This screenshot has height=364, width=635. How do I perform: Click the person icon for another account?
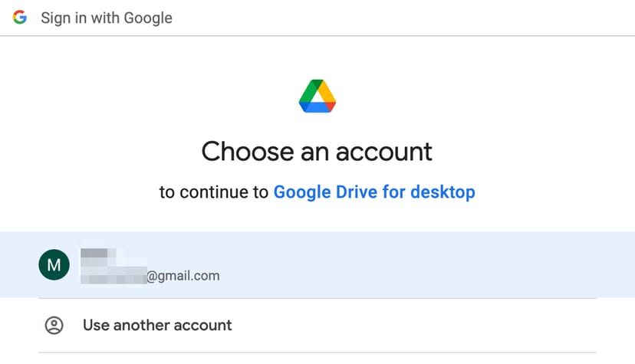coord(54,325)
